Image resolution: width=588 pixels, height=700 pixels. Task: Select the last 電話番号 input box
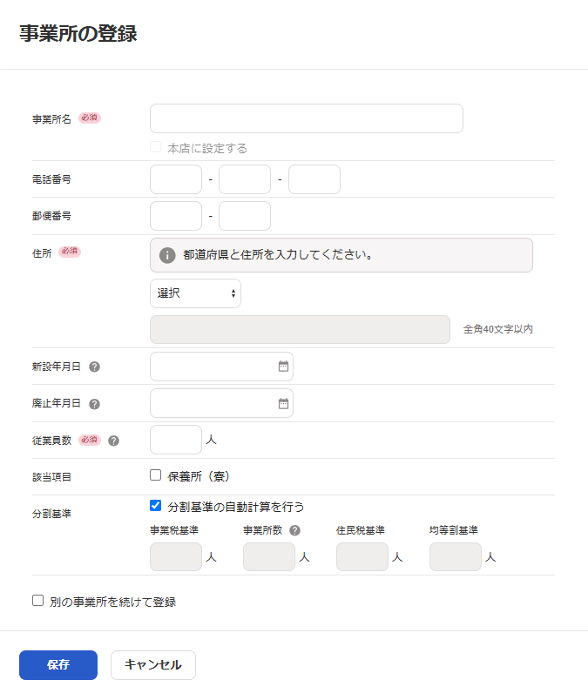point(314,179)
